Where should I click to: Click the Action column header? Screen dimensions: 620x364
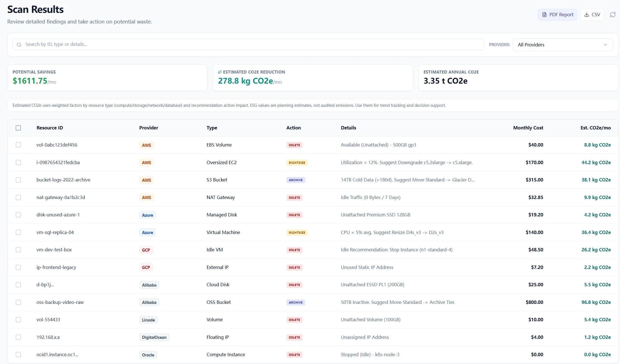[293, 128]
